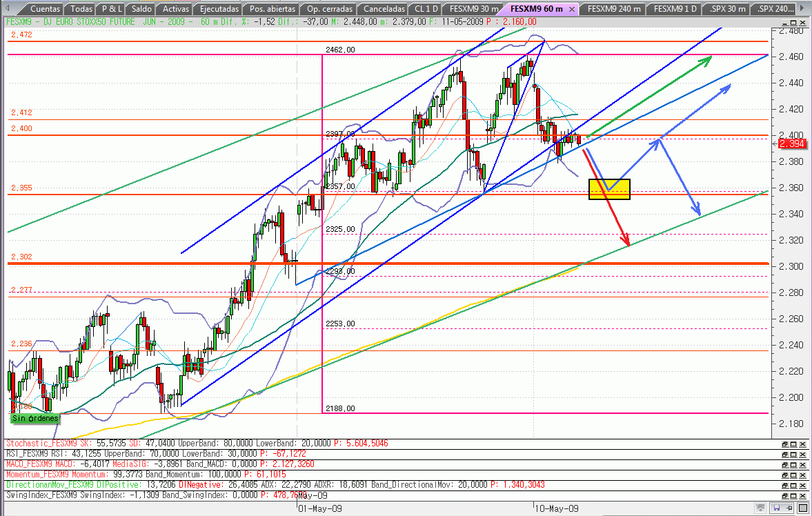Select the Canceladas tab

coord(384,9)
